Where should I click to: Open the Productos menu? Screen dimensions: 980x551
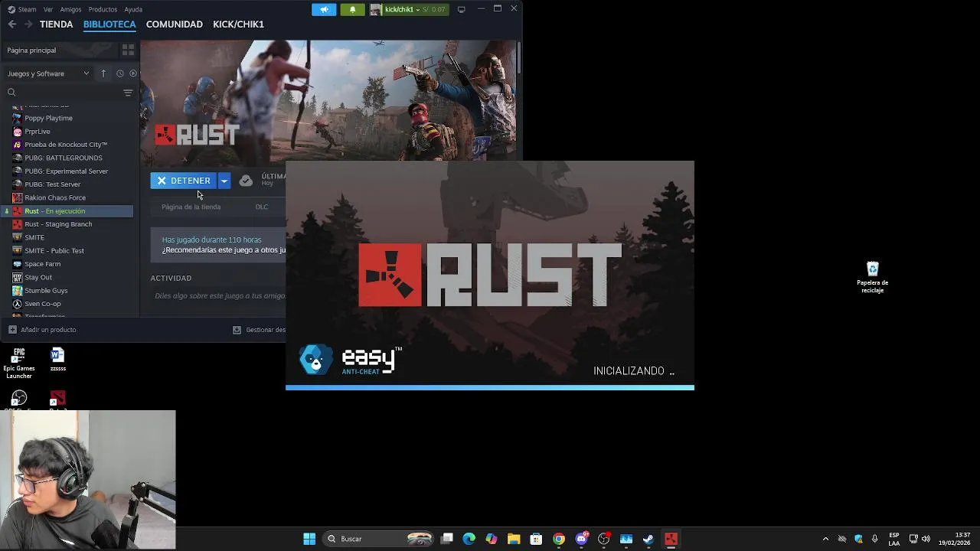103,9
